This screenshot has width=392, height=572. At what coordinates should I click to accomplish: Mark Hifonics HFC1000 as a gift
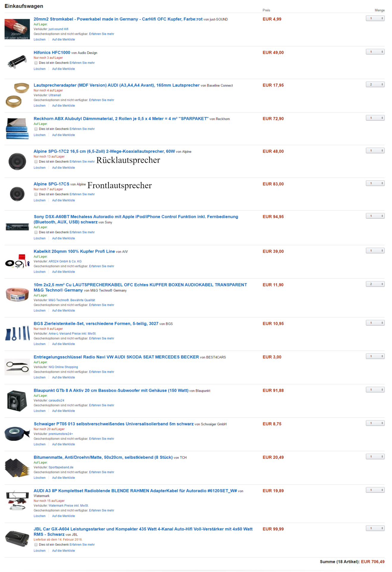point(36,63)
